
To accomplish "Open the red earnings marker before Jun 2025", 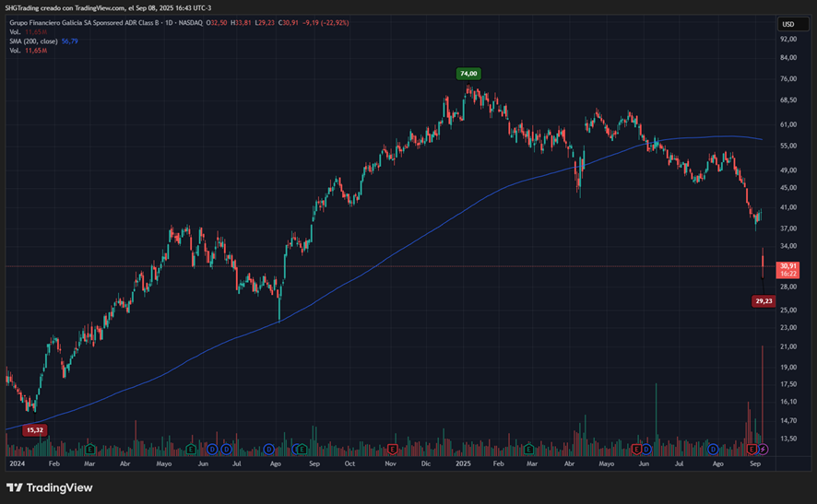I will point(636,449).
